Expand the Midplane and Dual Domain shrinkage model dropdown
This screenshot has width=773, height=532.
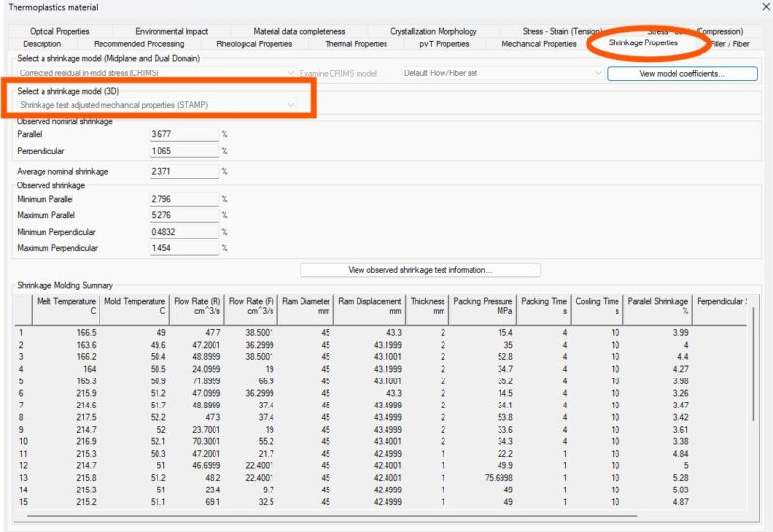[x=291, y=73]
